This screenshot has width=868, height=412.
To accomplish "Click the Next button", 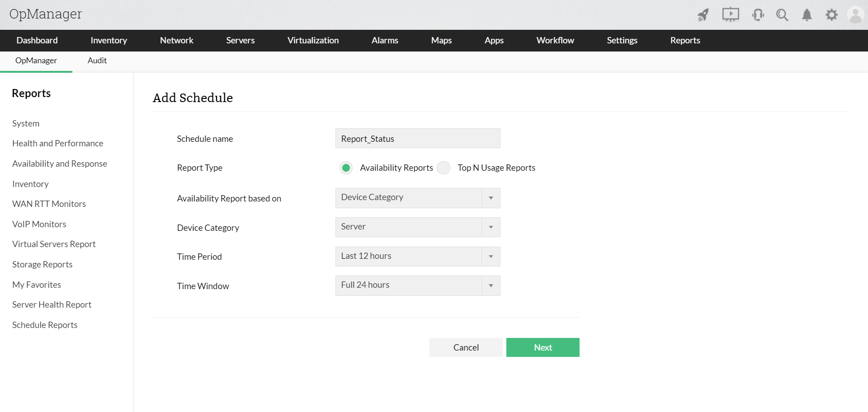I will 542,347.
